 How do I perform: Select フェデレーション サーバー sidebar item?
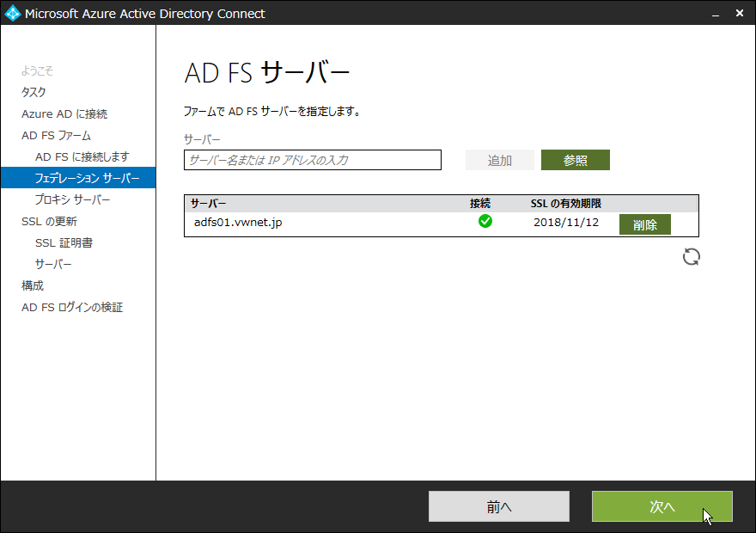click(78, 178)
